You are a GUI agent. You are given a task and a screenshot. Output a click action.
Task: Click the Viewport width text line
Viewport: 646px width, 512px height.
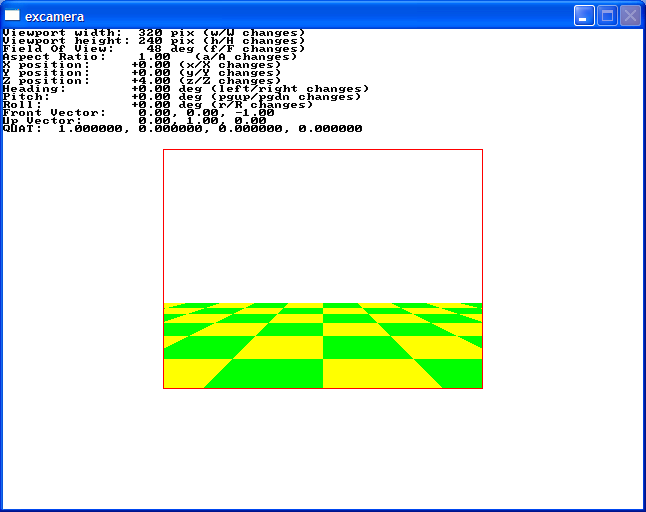154,33
